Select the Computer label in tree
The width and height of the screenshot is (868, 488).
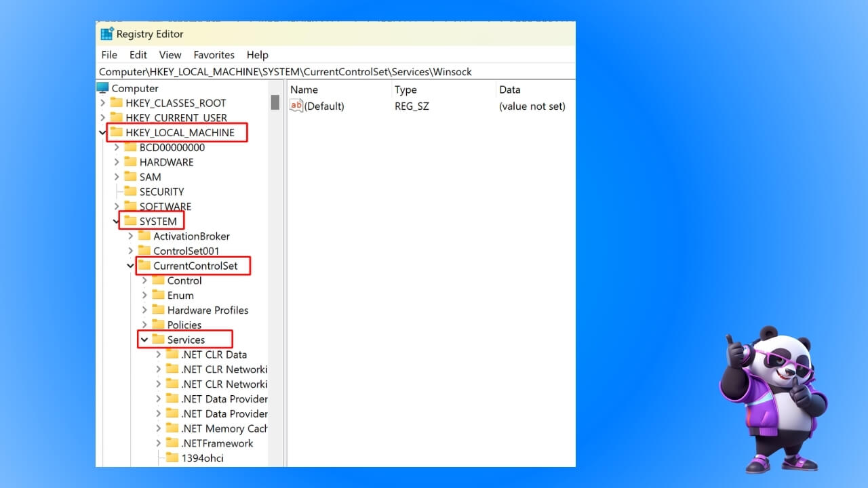135,88
